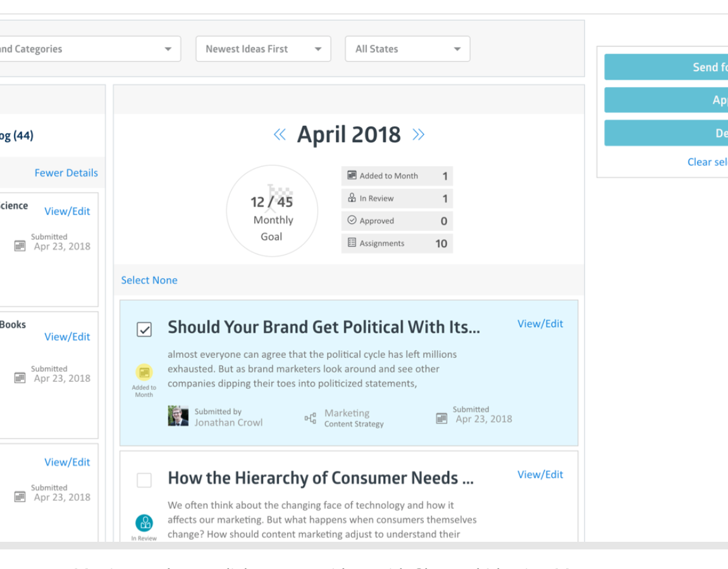Click the Backlog (44) heading

(x=16, y=135)
